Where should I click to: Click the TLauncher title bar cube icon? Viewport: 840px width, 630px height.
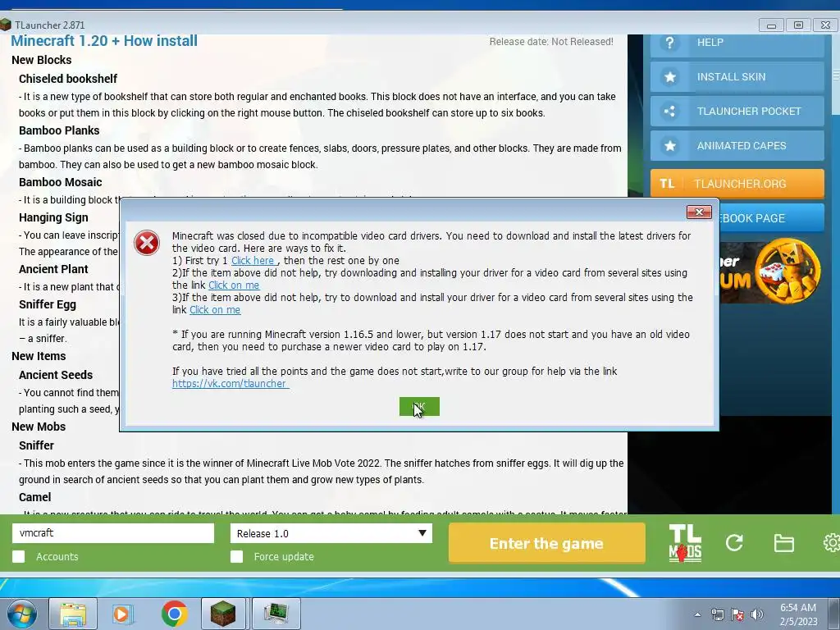[6, 25]
